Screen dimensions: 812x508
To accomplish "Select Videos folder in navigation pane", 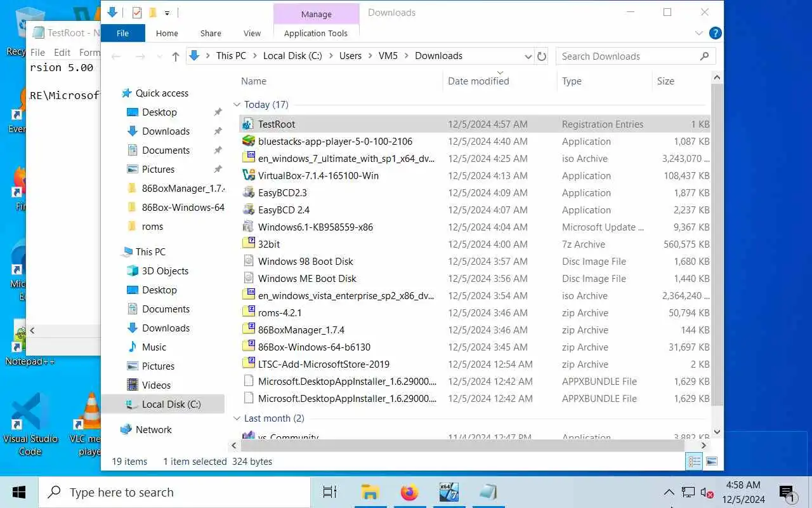I will coord(156,385).
